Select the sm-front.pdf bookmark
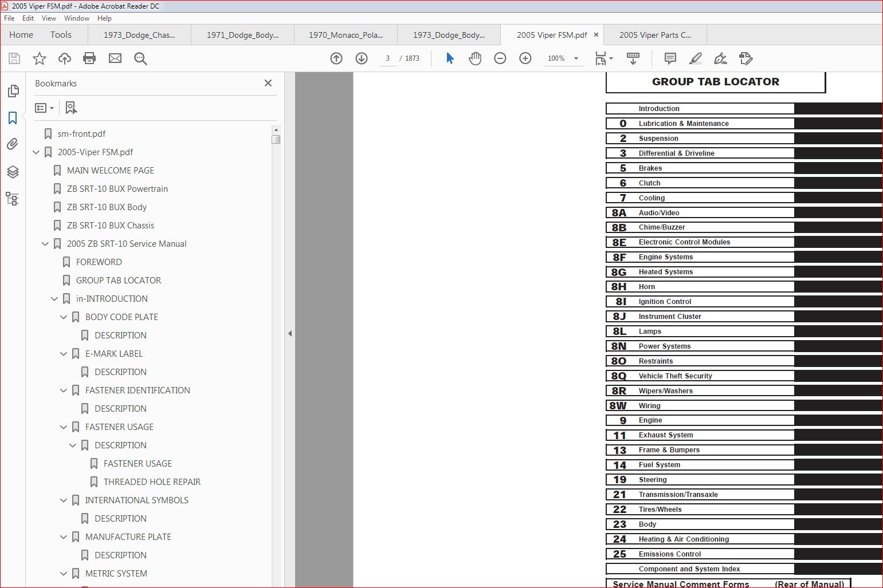 (81, 134)
